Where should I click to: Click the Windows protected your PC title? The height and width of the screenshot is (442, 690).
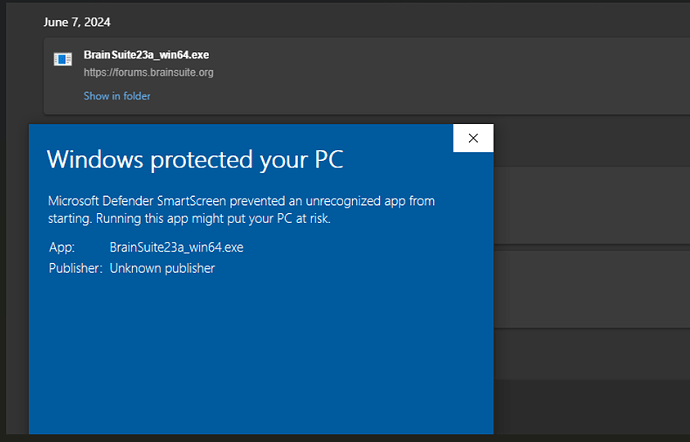point(195,159)
